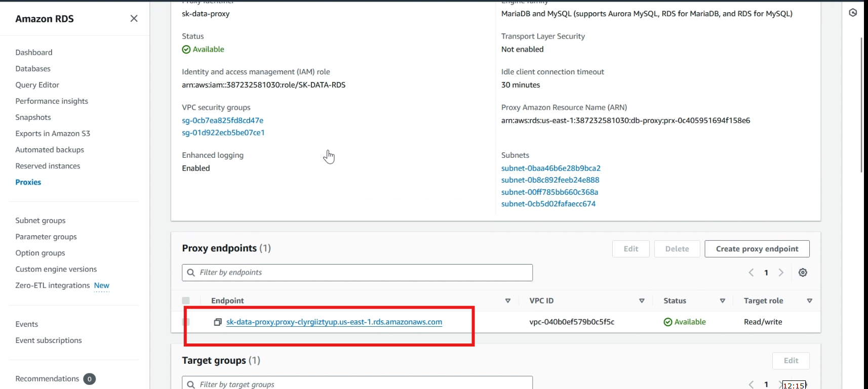
Task: Select Proxy ARN value text
Action: [626, 120]
